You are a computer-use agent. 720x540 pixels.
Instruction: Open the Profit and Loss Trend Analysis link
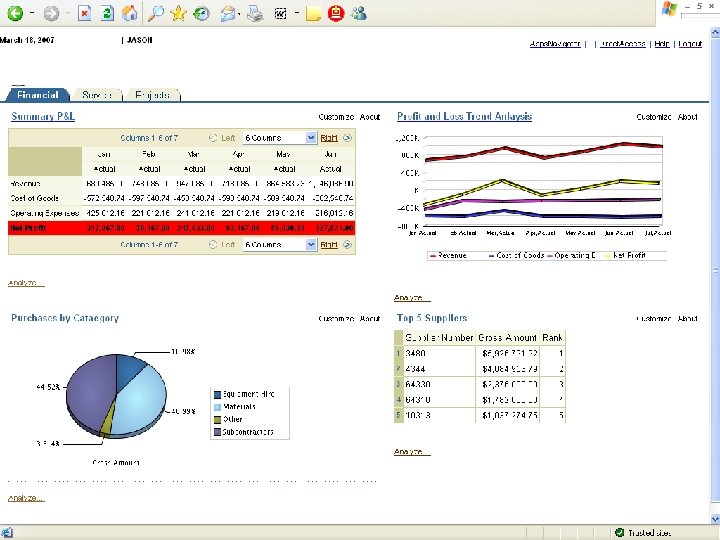pyautogui.click(x=464, y=117)
